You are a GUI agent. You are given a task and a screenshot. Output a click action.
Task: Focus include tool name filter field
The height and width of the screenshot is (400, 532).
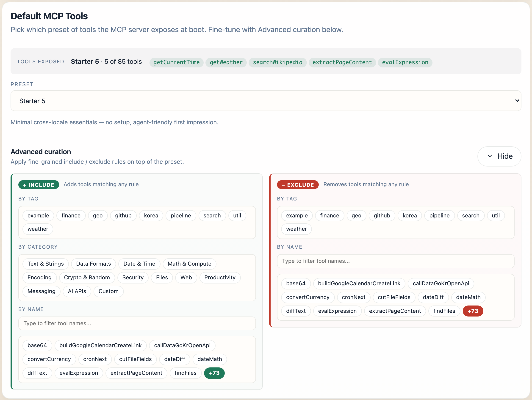pyautogui.click(x=137, y=324)
